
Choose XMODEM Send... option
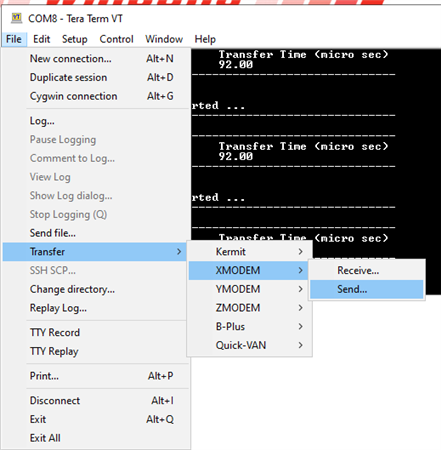pyautogui.click(x=367, y=289)
